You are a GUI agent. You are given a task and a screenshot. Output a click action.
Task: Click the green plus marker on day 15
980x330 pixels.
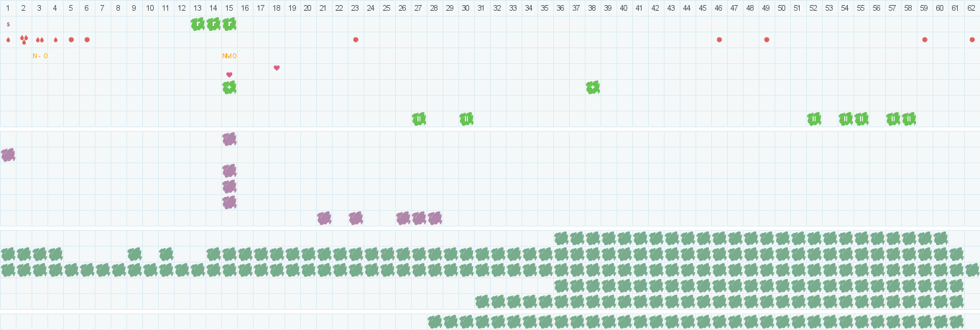point(229,87)
